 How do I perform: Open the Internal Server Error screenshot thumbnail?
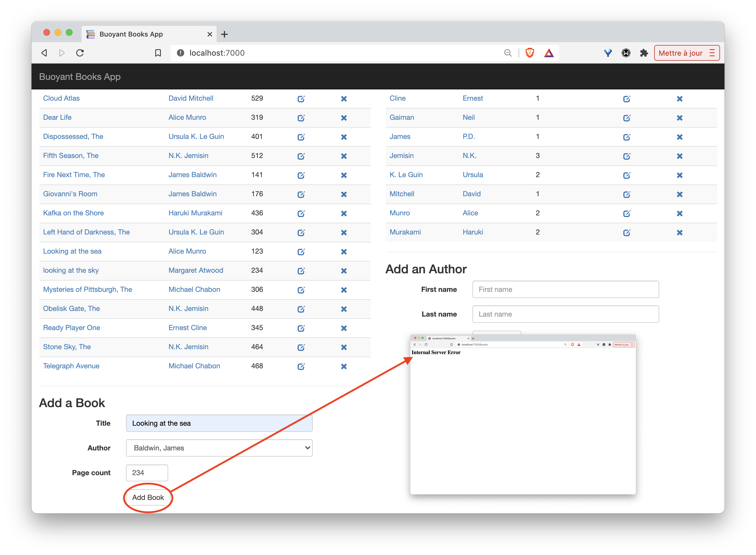[523, 414]
